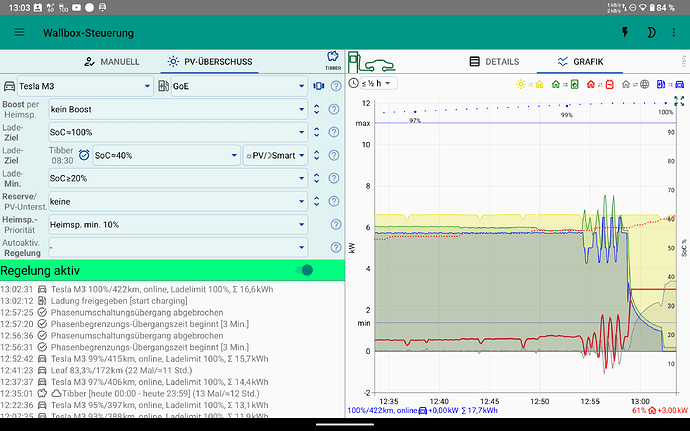Tap the Android navigation pill
690x431 pixels.
coord(345,425)
